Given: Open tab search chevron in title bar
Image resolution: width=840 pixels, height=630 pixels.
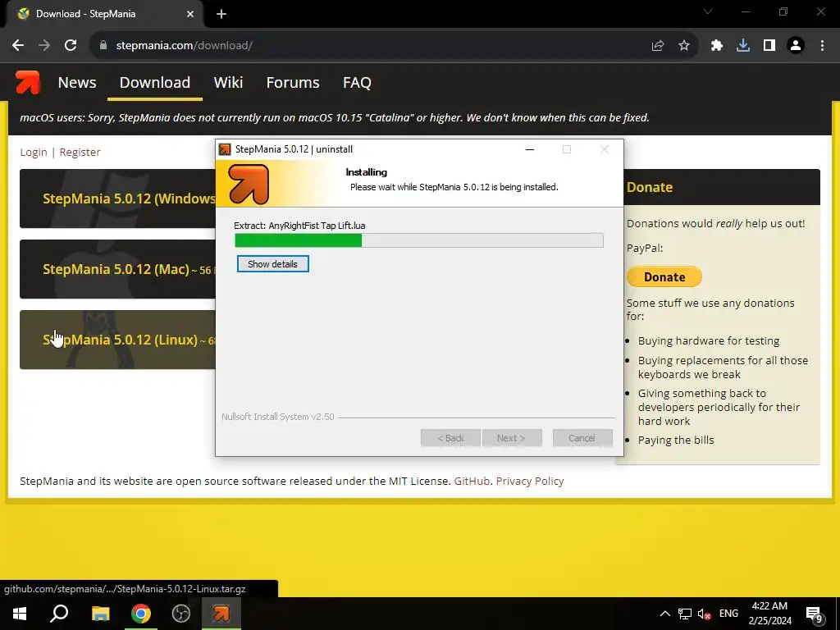Looking at the screenshot, I should (708, 11).
